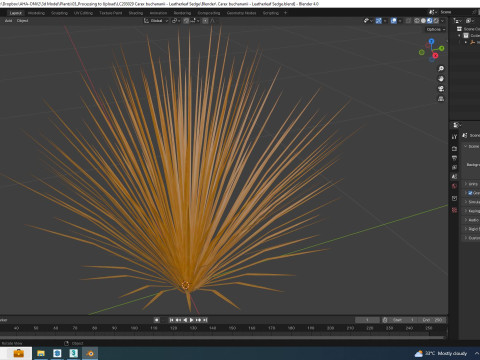Toggle the viewport gizmos button
480x360 pixels.
[x=379, y=21]
